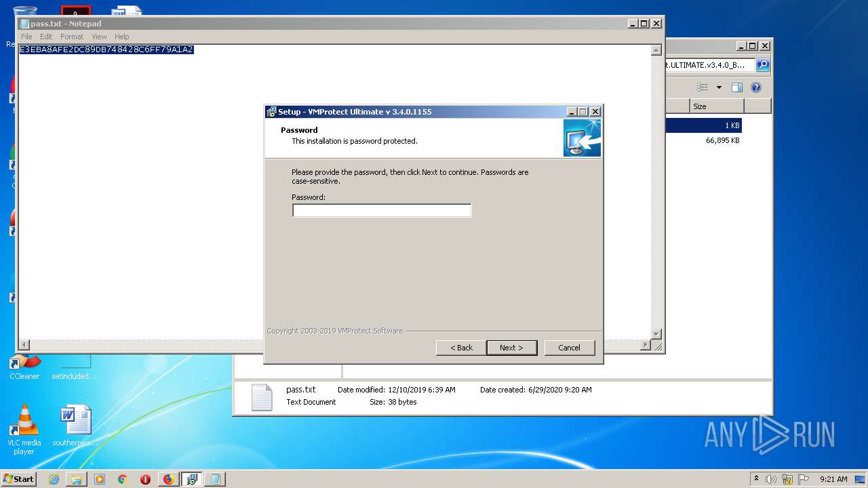Click the Notepad title bar icon
Image resolution: width=868 pixels, height=488 pixels.
(24, 24)
